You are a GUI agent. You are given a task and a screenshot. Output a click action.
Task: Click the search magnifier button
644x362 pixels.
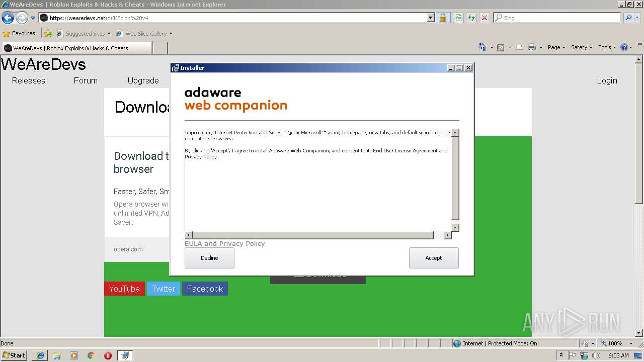[x=628, y=18]
